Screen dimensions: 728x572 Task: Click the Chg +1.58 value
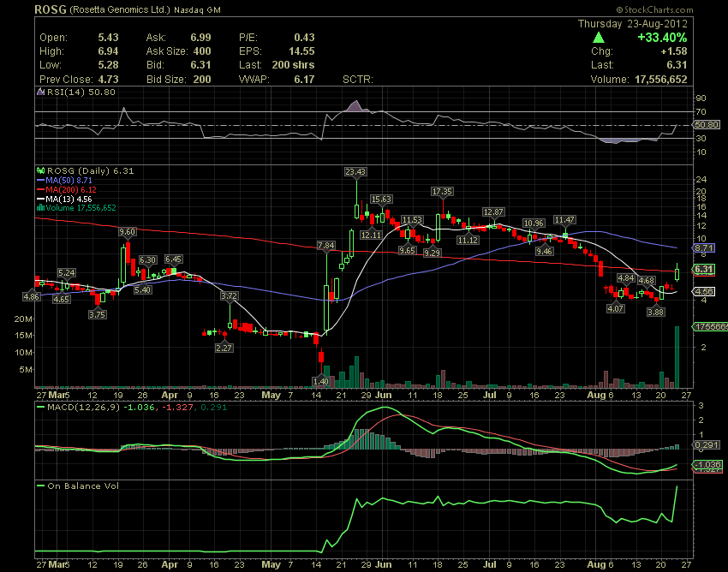(674, 51)
